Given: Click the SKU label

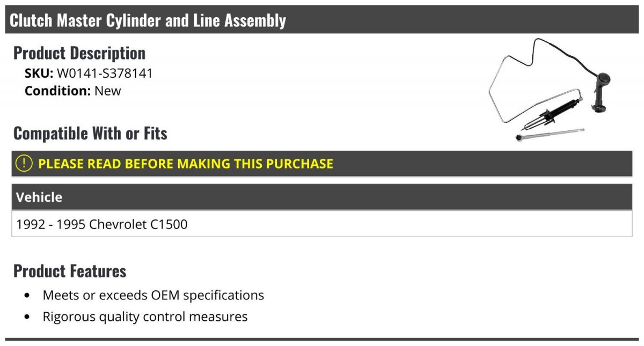Looking at the screenshot, I should pos(39,73).
